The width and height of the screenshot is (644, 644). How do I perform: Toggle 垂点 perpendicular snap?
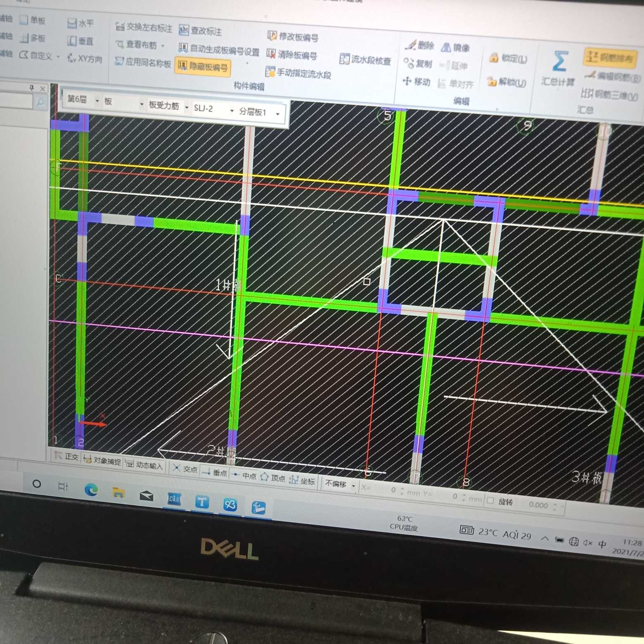pyautogui.click(x=215, y=472)
